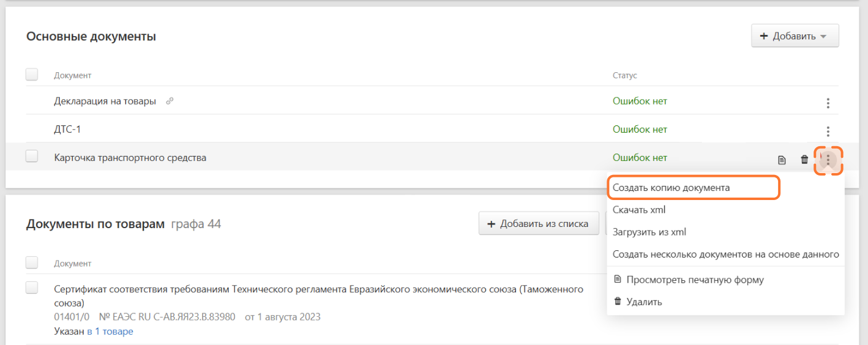Click the Добавить из списка button
The width and height of the screenshot is (868, 345).
[x=538, y=224]
